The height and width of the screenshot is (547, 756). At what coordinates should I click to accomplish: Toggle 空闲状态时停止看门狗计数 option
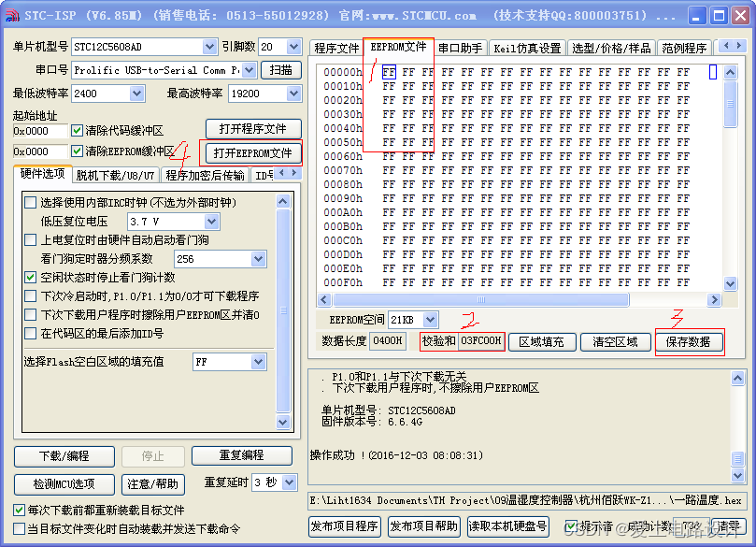click(30, 278)
